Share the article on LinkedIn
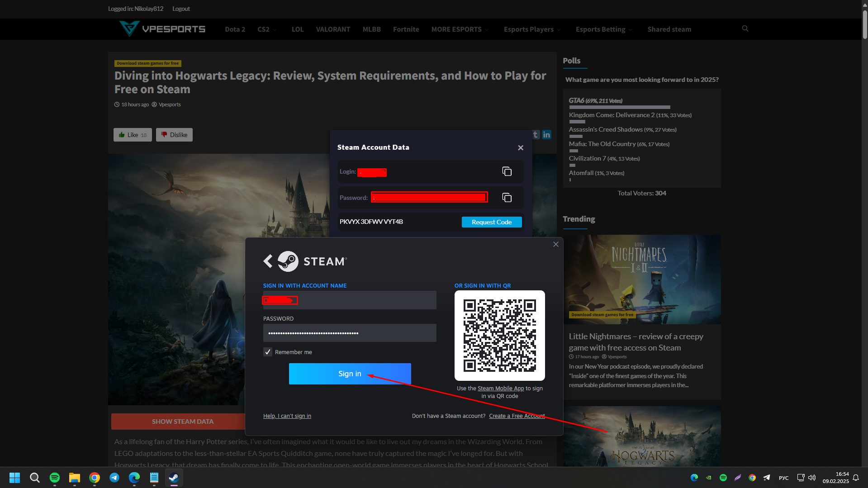 tap(546, 134)
